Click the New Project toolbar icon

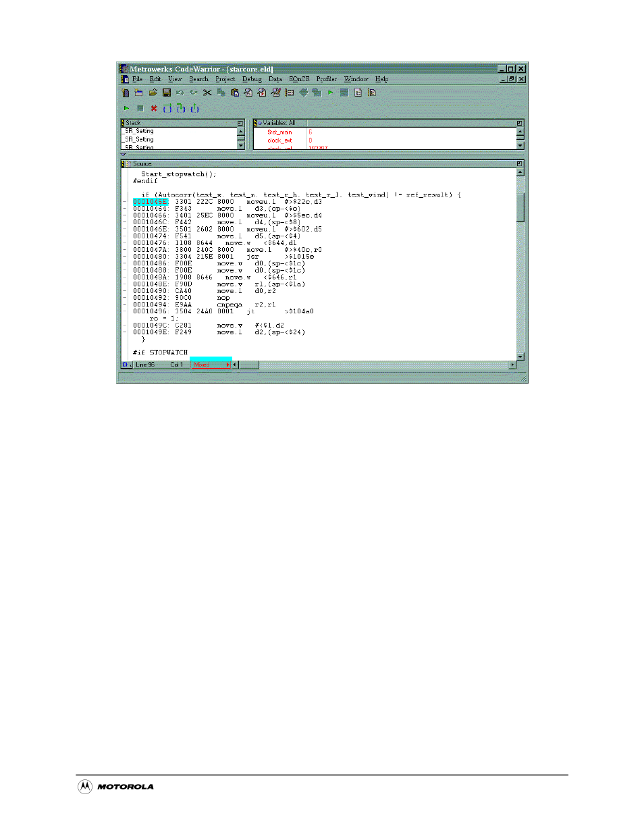tap(138, 93)
